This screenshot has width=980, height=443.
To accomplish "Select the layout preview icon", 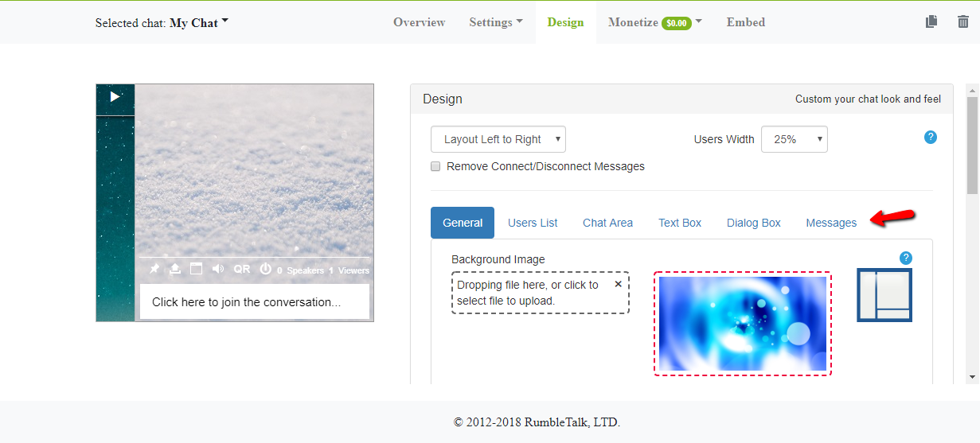I will click(884, 295).
